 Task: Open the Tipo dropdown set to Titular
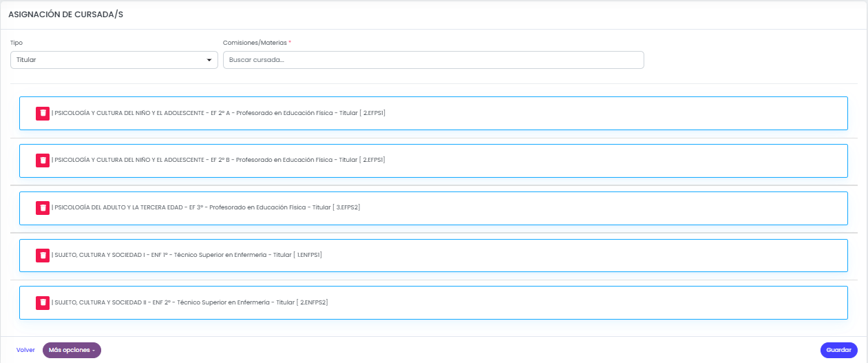pyautogui.click(x=114, y=60)
